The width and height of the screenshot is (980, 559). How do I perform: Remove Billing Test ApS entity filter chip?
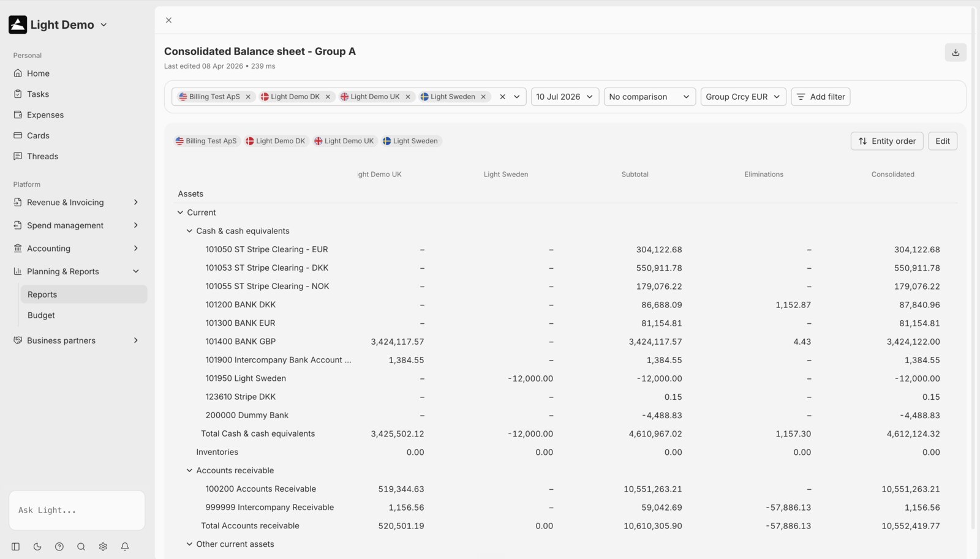[248, 97]
